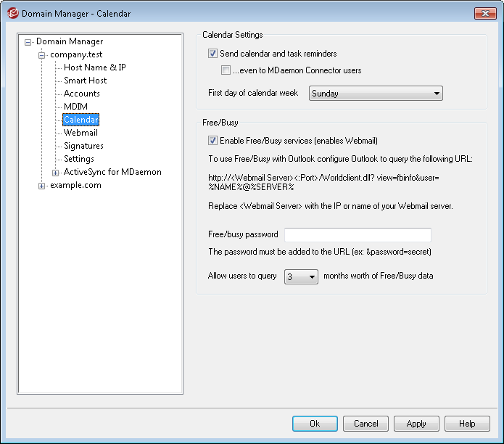Image resolution: width=504 pixels, height=444 pixels.
Task: Toggle Send calendar and task reminders checkbox
Action: (212, 54)
